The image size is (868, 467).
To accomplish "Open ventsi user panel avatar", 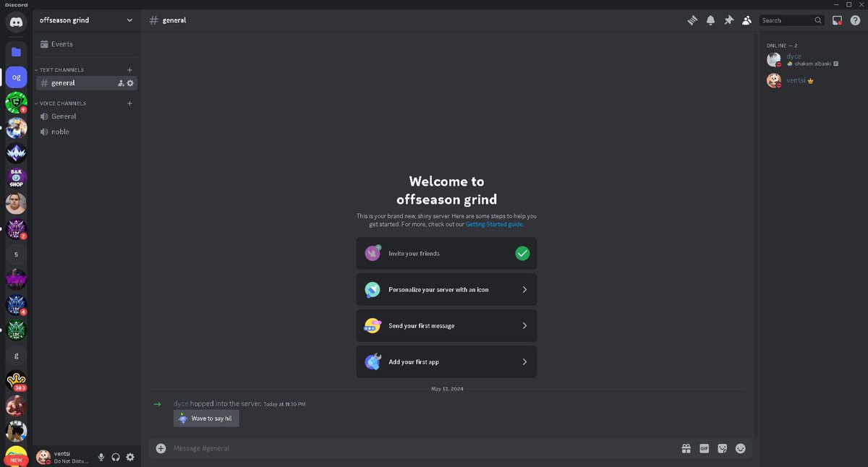I will [x=43, y=457].
